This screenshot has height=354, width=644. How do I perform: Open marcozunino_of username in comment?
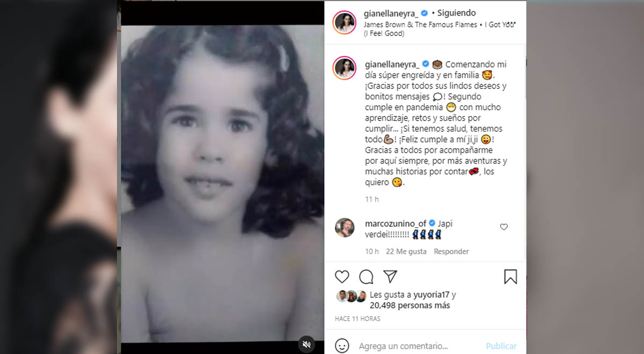pos(396,223)
